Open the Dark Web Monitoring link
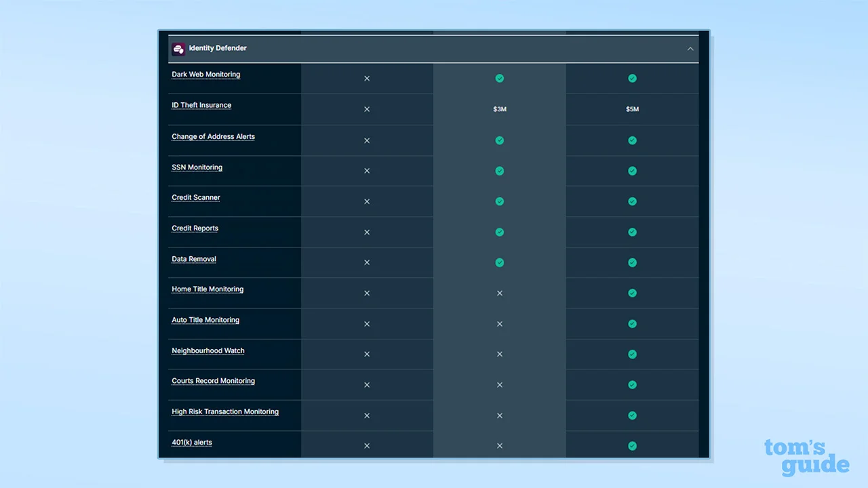Screen dimensions: 868x488 [205, 75]
